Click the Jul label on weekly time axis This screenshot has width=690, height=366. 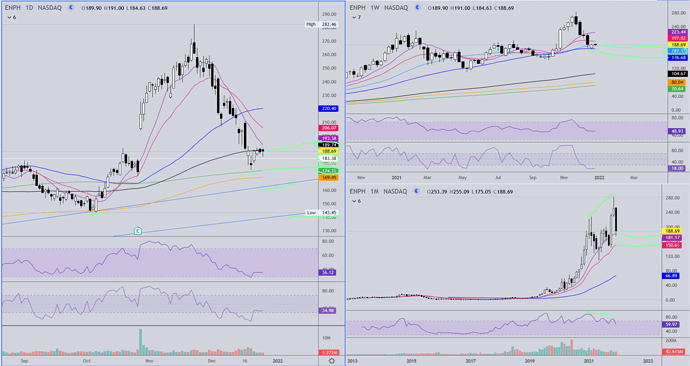pos(498,178)
